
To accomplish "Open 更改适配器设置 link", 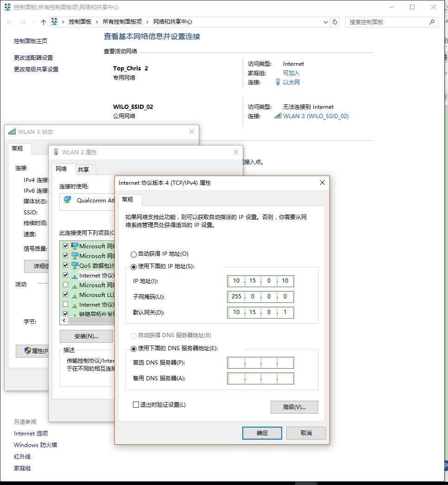I will coord(33,57).
